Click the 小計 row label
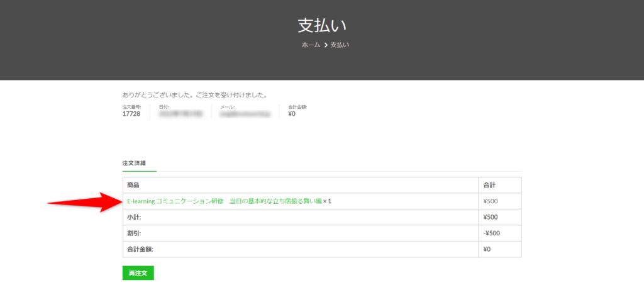This screenshot has width=644, height=302. 134,218
